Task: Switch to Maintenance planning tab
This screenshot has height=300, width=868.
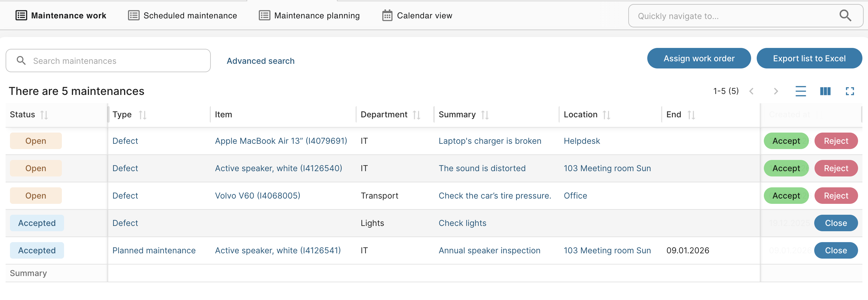Action: (x=309, y=16)
